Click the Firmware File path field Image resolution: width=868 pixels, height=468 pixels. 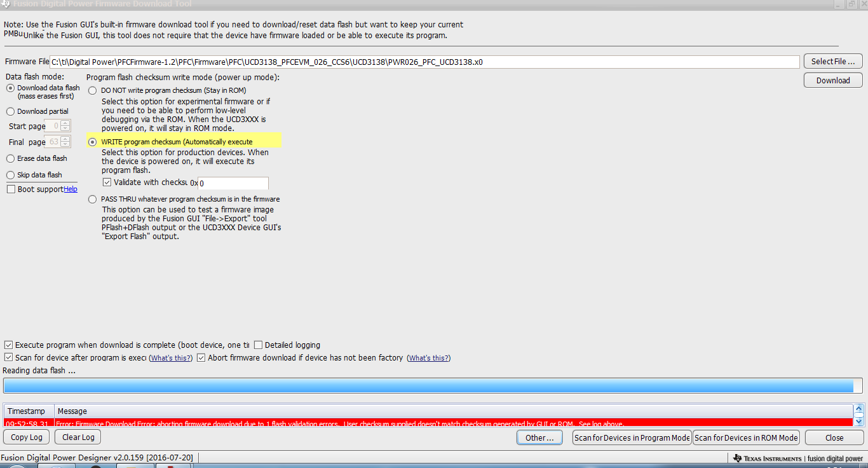pos(424,62)
